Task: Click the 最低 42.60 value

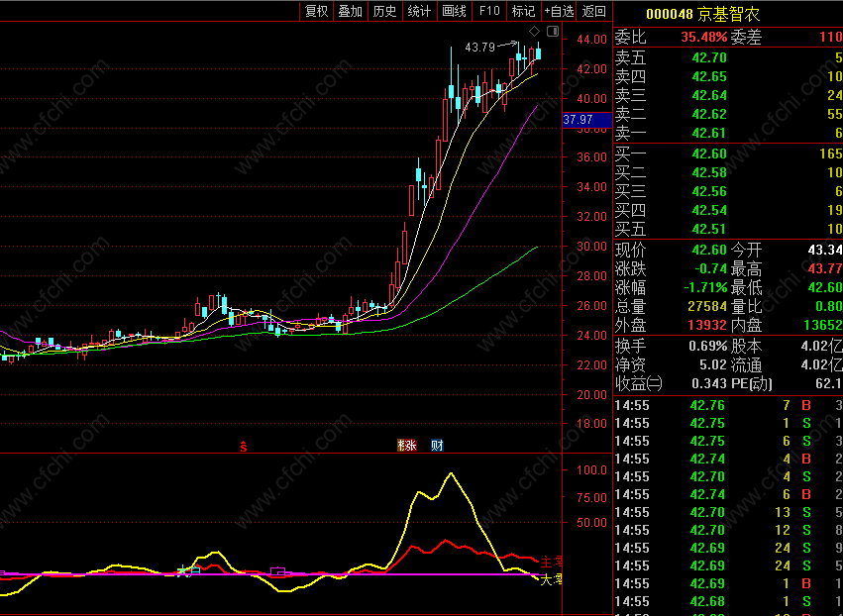Action: [x=825, y=287]
